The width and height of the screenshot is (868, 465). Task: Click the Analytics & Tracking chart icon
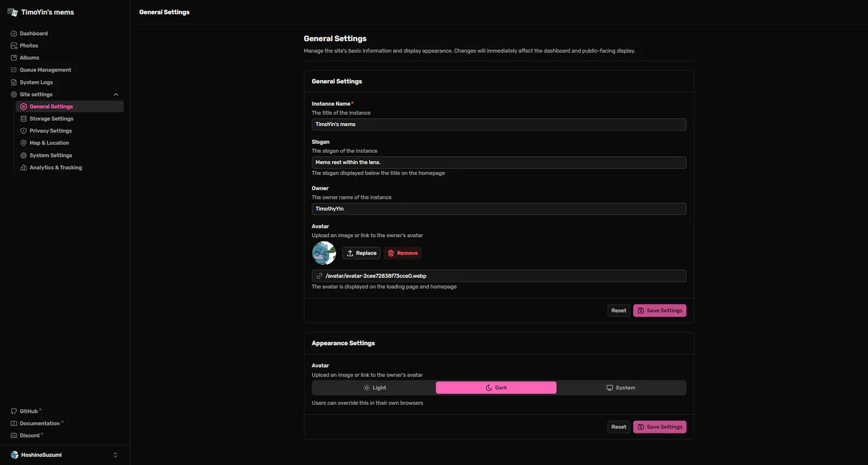click(24, 167)
